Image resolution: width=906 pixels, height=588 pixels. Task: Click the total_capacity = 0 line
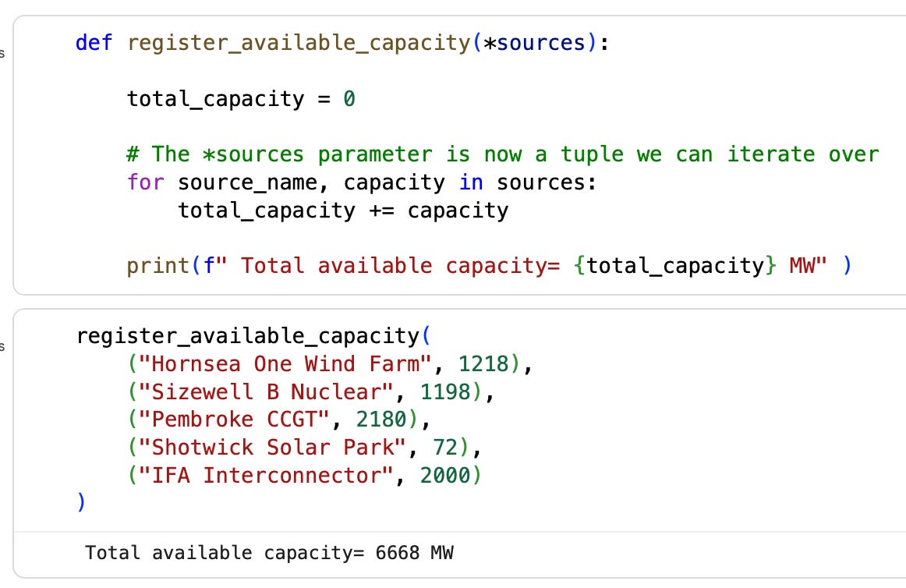pyautogui.click(x=241, y=99)
